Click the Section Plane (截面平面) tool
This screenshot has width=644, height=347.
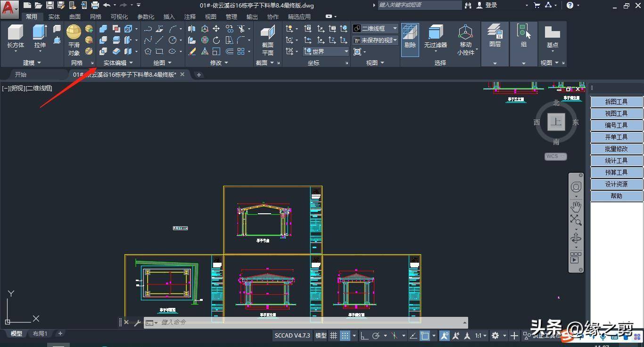click(x=268, y=40)
